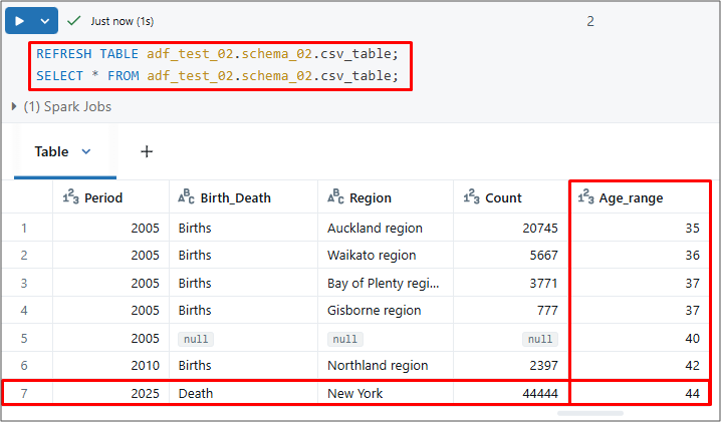
Task: Click the Count numeric type icon
Action: click(x=471, y=198)
